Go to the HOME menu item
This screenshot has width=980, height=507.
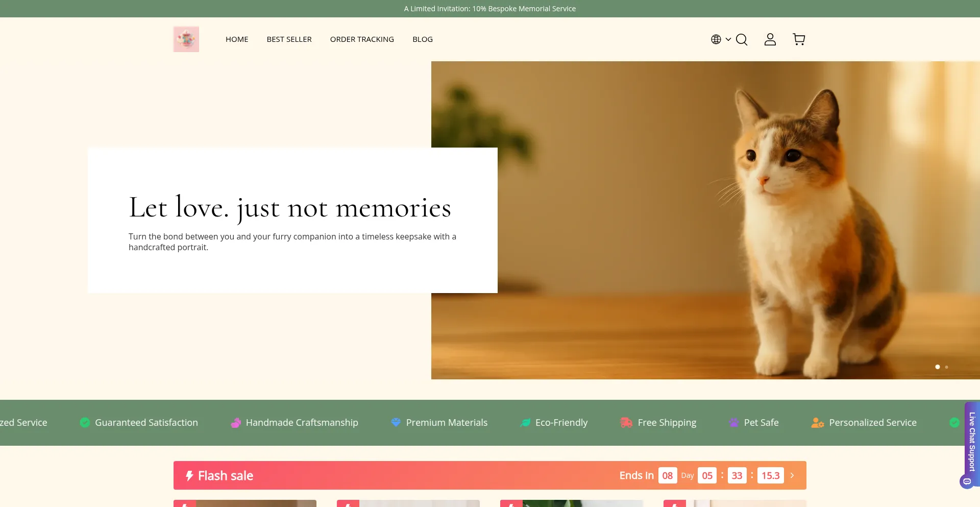point(237,39)
